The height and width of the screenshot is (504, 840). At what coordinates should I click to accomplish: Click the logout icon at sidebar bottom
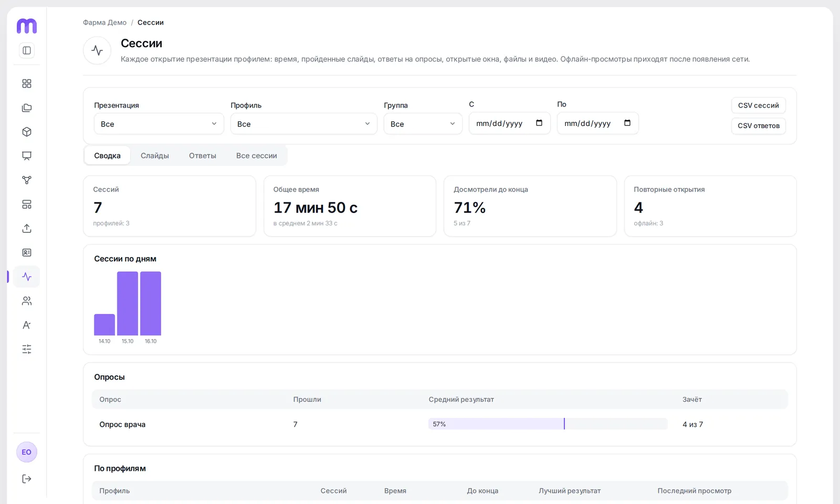tap(27, 479)
